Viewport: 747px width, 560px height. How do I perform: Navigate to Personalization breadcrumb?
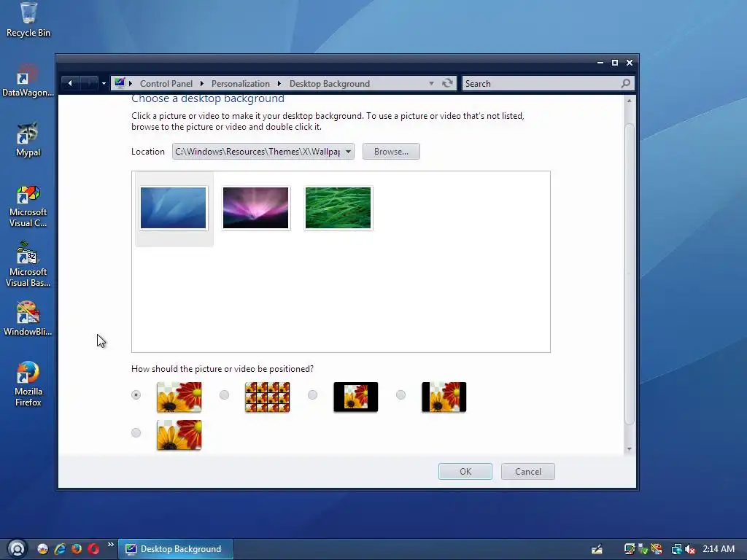[x=241, y=83]
